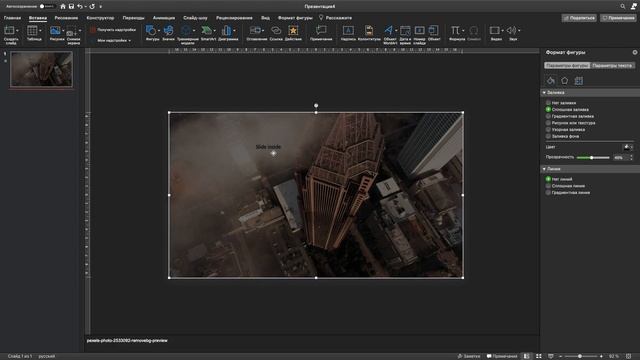Insert a hyperlink via Ссылка icon
The width and height of the screenshot is (640, 360).
[x=276, y=31]
